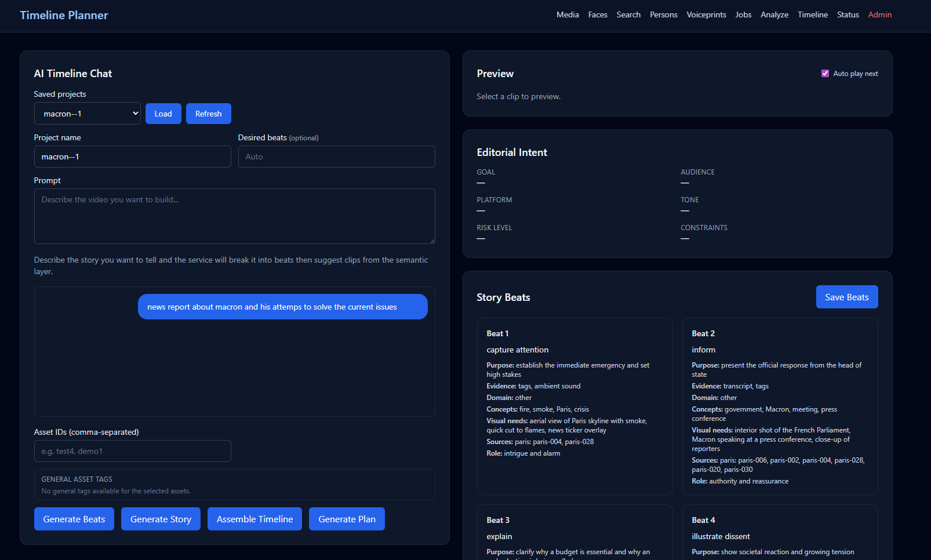Check the Status page link
The image size is (931, 560).
pos(848,14)
